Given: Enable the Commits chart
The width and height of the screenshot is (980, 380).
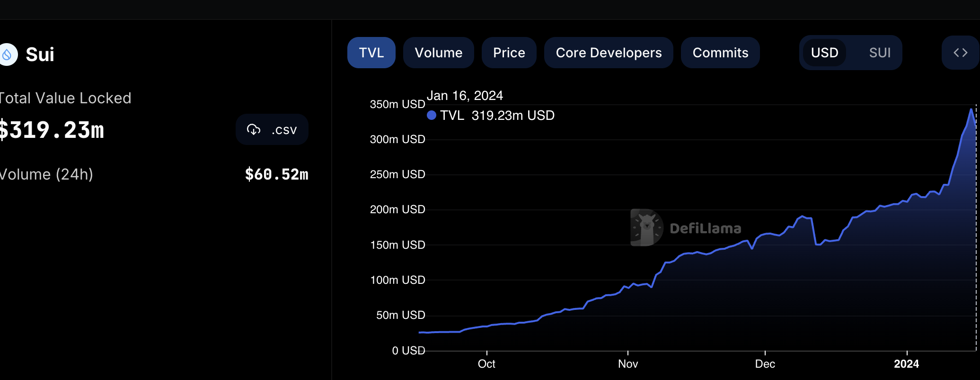Looking at the screenshot, I should (720, 53).
